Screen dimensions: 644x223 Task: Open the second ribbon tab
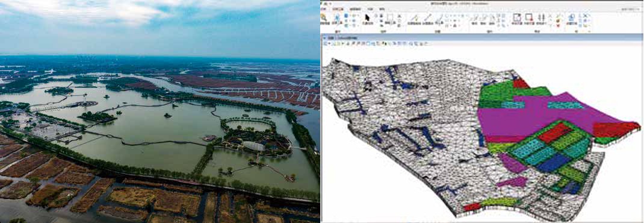[338, 9]
